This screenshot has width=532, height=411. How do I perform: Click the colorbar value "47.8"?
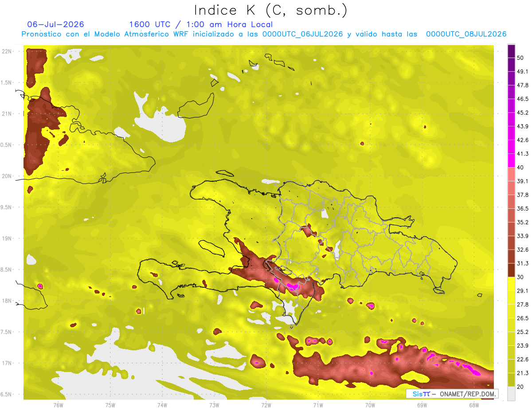click(x=522, y=85)
